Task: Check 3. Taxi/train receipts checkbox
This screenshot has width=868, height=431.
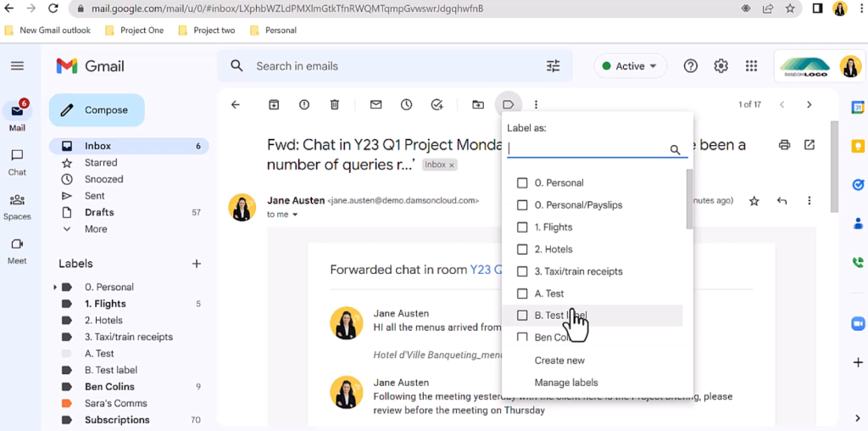Action: tap(522, 271)
